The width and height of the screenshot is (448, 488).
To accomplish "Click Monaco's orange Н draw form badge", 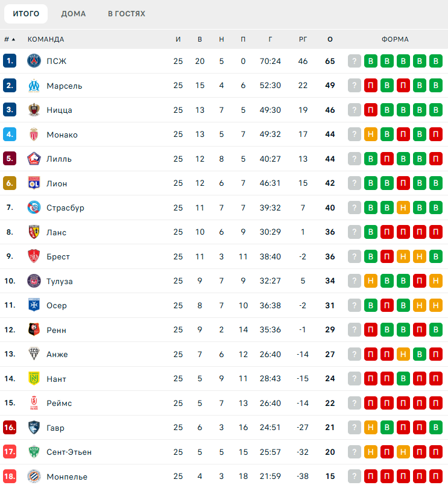I will coord(371,135).
